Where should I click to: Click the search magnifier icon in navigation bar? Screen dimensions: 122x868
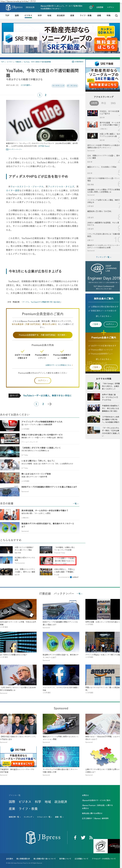(x=117, y=15)
